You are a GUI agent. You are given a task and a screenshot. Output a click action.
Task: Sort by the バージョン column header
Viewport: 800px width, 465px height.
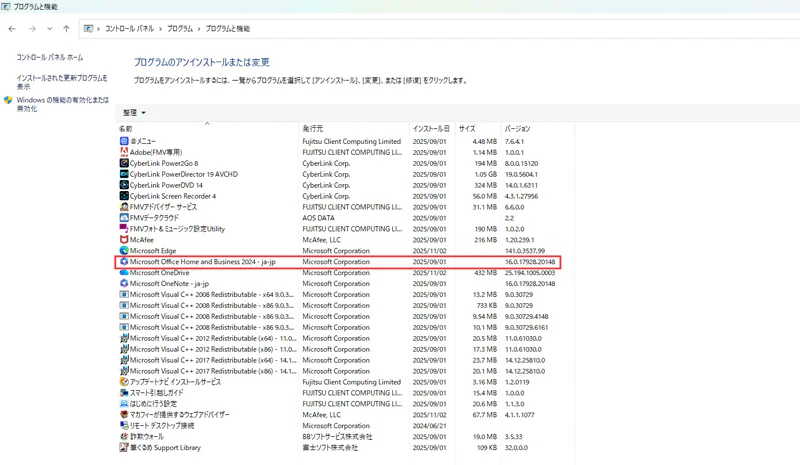pos(537,129)
